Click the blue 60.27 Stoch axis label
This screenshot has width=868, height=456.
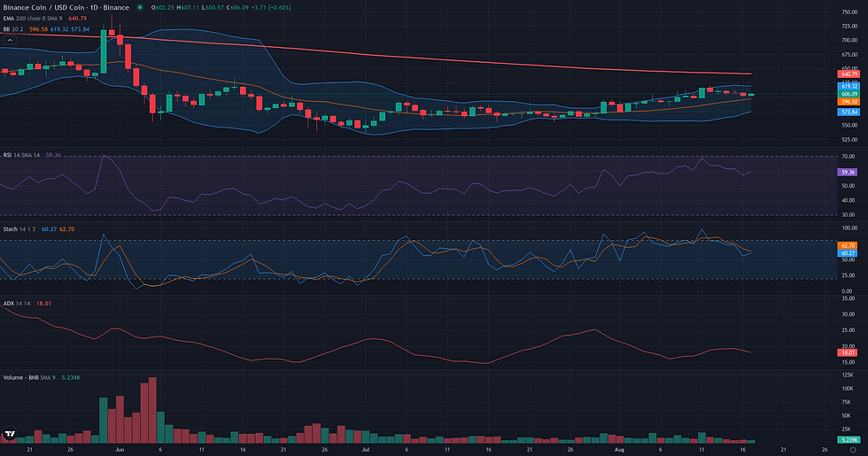click(x=849, y=253)
